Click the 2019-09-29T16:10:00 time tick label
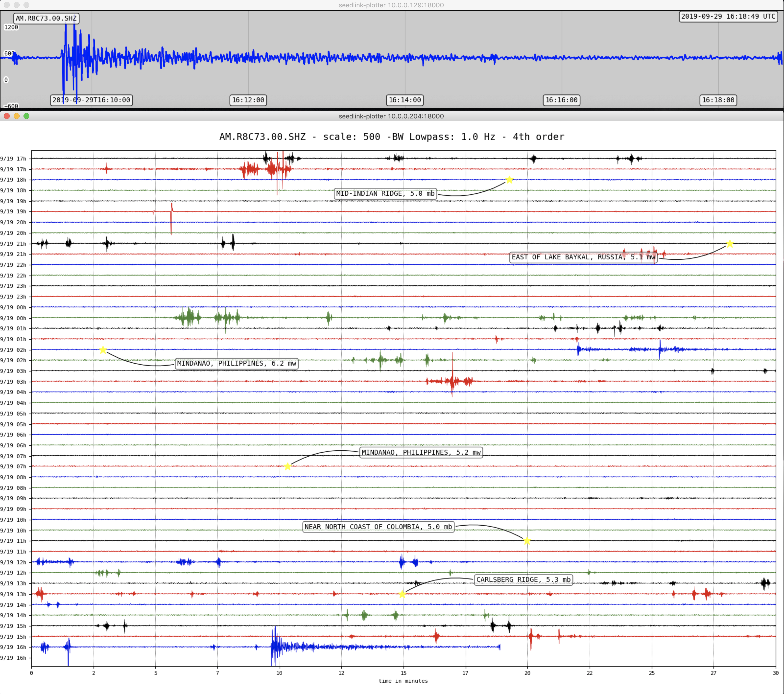 pos(91,100)
